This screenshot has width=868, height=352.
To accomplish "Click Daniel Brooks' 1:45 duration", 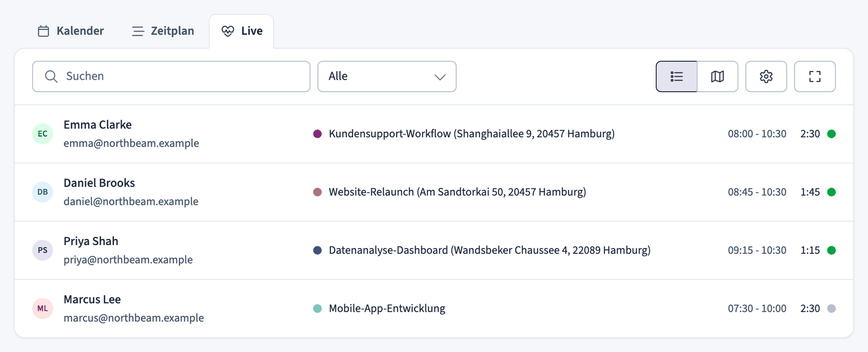I will pyautogui.click(x=810, y=192).
